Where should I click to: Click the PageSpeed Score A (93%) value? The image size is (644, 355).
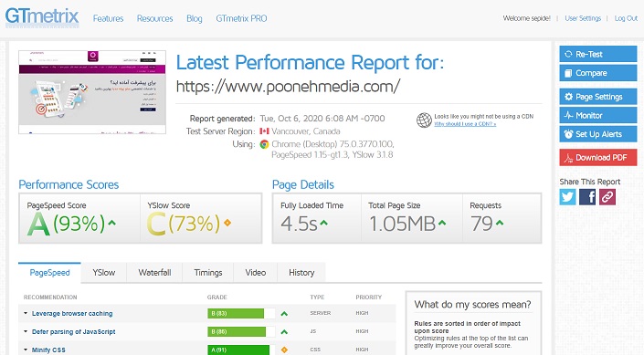(x=66, y=224)
